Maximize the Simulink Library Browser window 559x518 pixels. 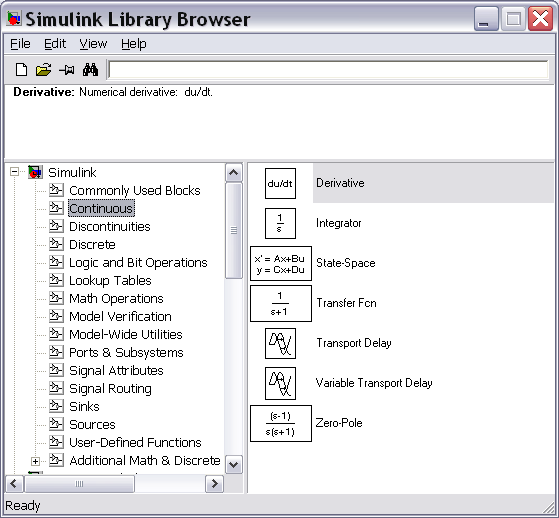513,19
